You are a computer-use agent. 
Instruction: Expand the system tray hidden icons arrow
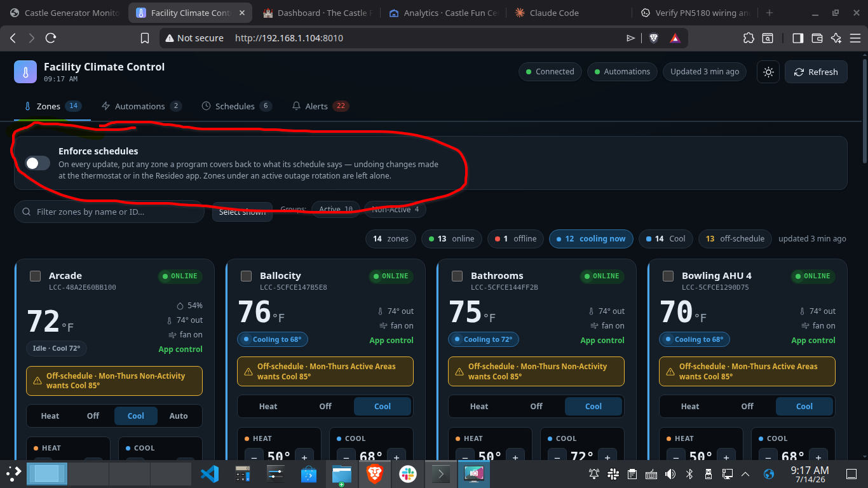click(746, 474)
